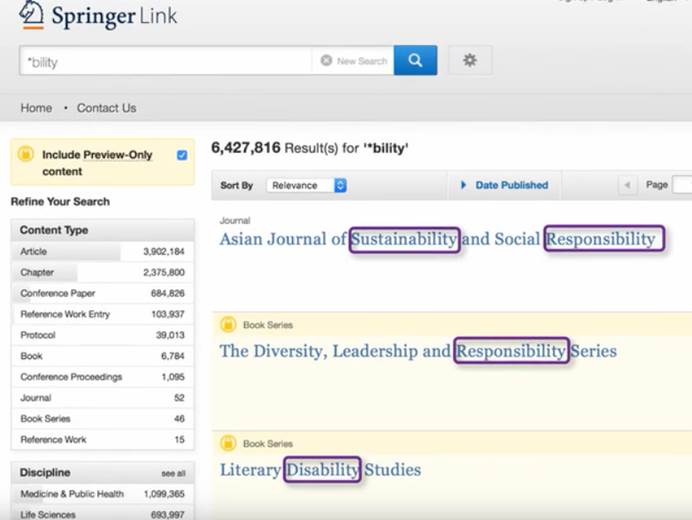Uncheck Include Preview-Only content checkbox
The height and width of the screenshot is (520, 692).
coord(182,155)
